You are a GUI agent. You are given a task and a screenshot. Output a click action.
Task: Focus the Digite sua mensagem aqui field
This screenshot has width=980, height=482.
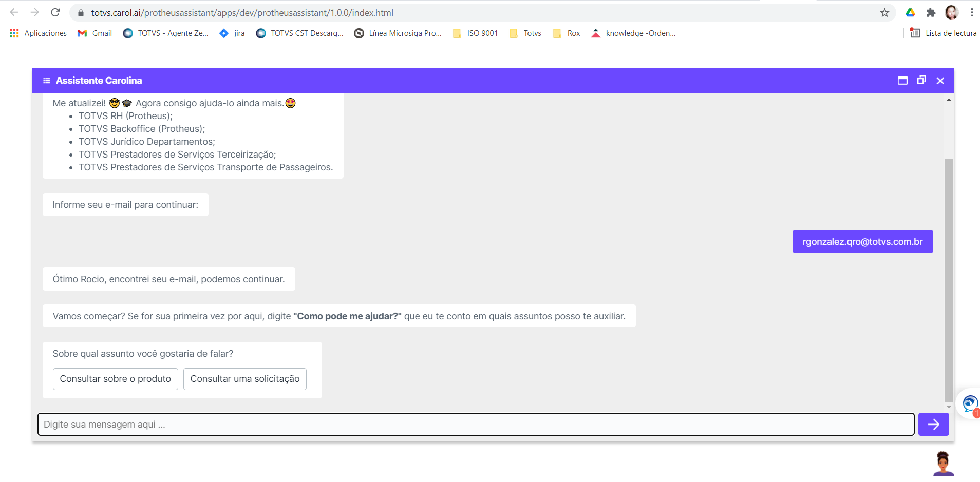[476, 425]
